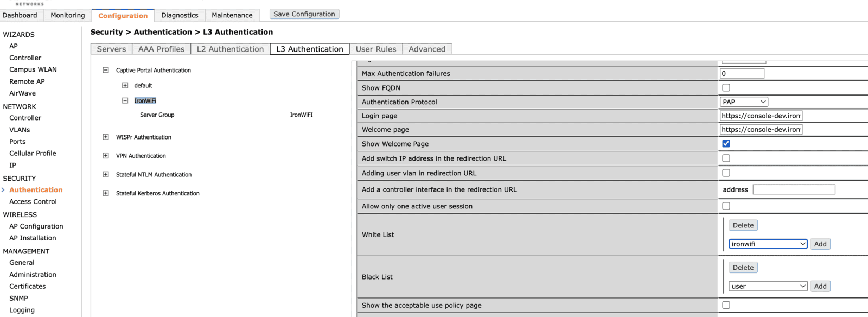Select IronWiFi profile in the tree
868x317 pixels.
point(145,100)
